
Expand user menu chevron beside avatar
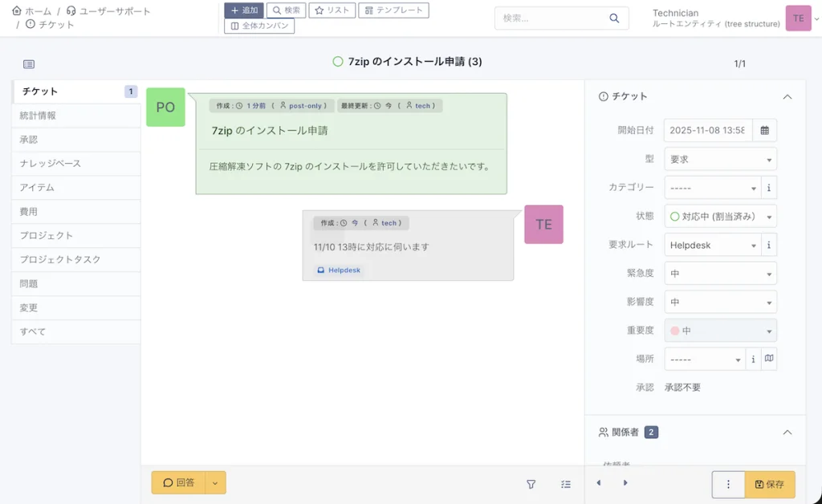pyautogui.click(x=816, y=19)
